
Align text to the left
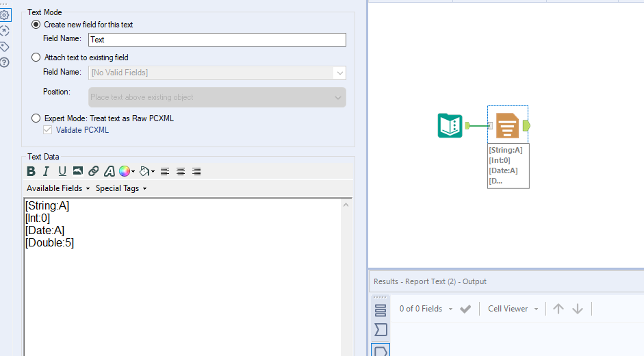pyautogui.click(x=165, y=171)
